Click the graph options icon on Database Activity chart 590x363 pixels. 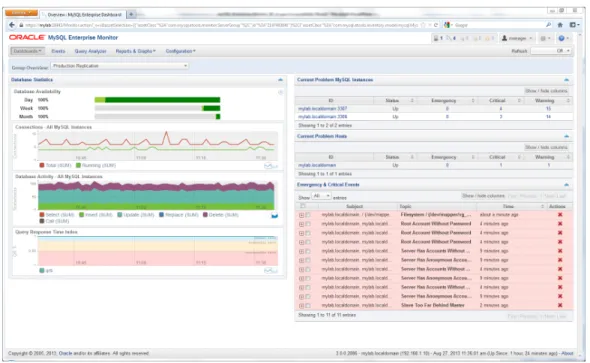pos(274,216)
